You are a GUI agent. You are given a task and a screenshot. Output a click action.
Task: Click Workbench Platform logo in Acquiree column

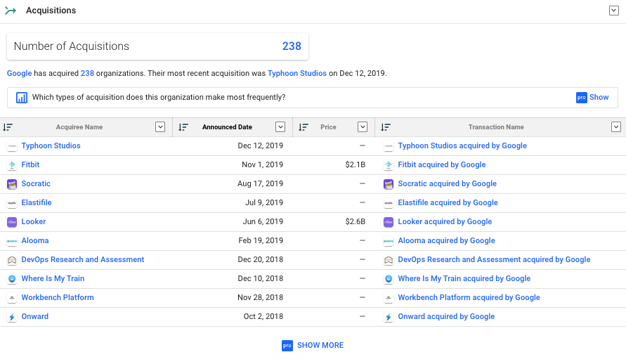[x=12, y=298]
